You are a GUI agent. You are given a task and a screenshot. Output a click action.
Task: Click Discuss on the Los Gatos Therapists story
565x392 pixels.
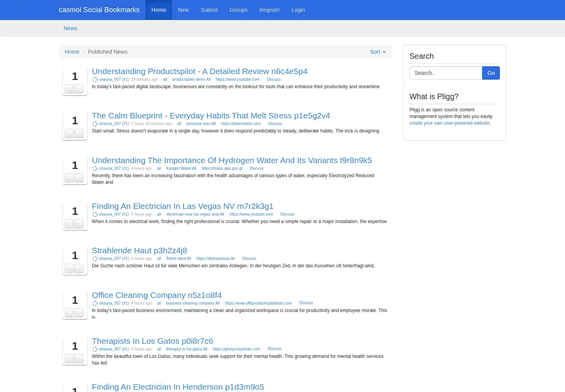pos(274,348)
